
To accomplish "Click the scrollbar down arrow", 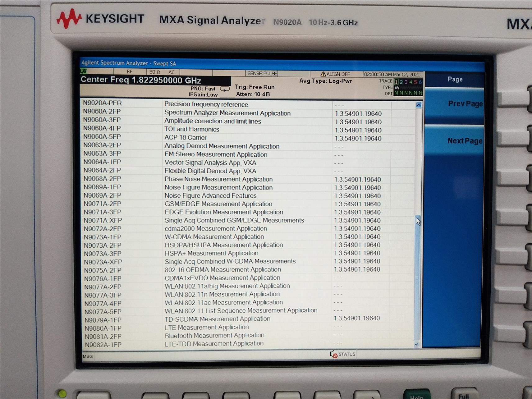I will (x=416, y=344).
